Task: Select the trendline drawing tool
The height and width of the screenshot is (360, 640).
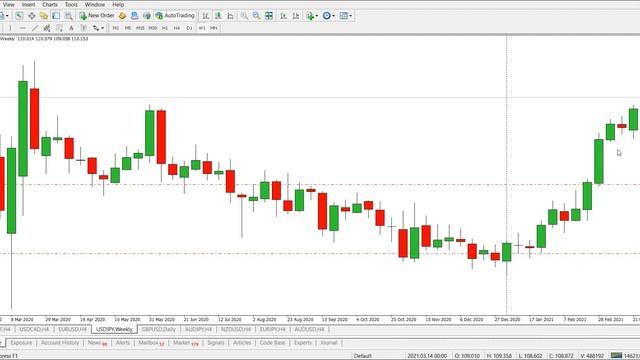Action: click(x=35, y=28)
